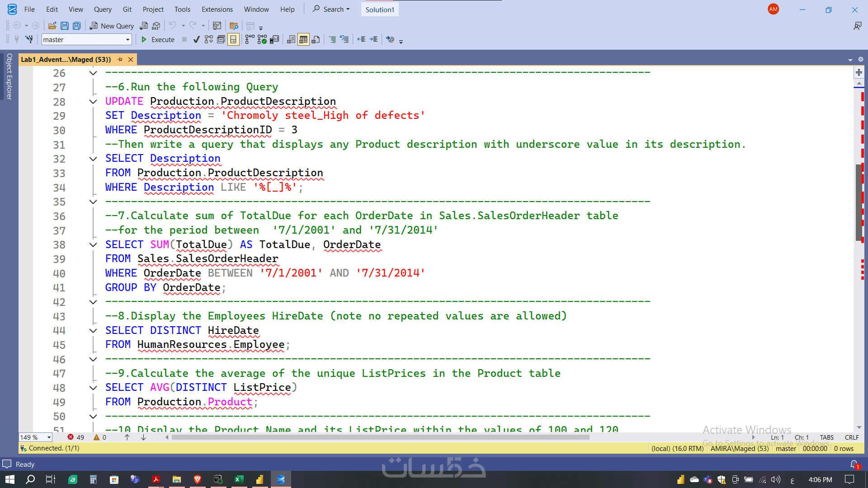The height and width of the screenshot is (488, 868).
Task: Open the Query menu
Action: (x=103, y=9)
